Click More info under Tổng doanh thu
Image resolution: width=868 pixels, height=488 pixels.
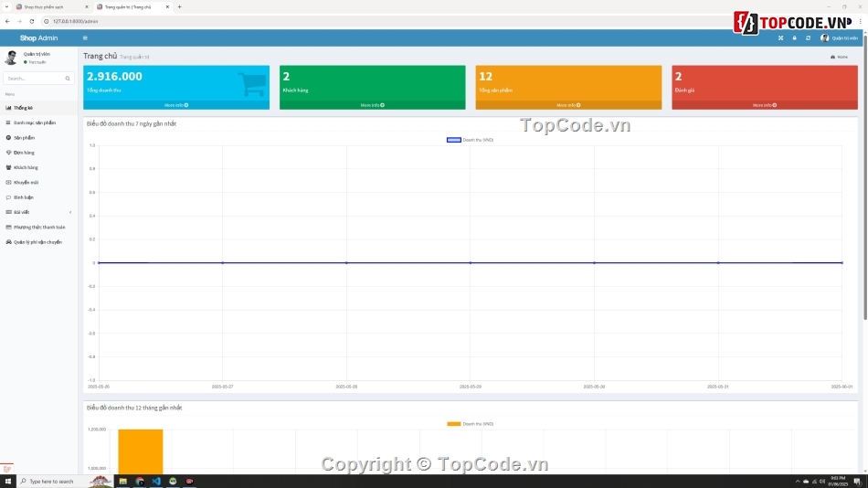[176, 105]
